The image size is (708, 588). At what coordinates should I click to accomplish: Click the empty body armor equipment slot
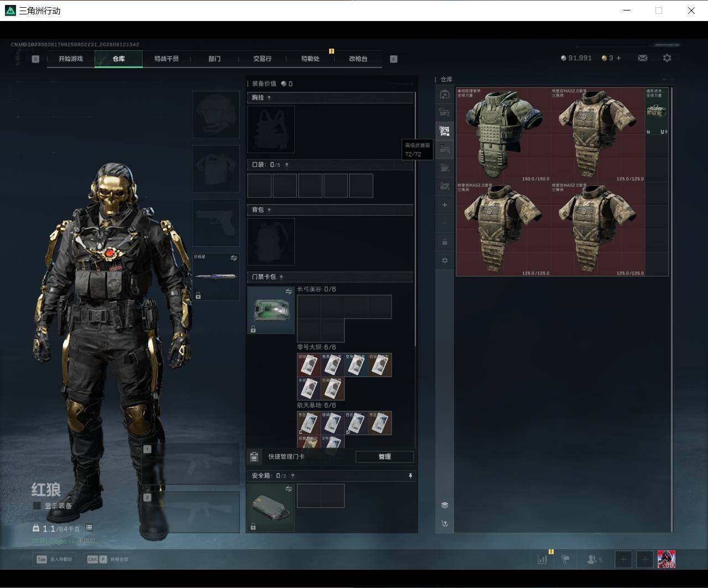click(216, 169)
